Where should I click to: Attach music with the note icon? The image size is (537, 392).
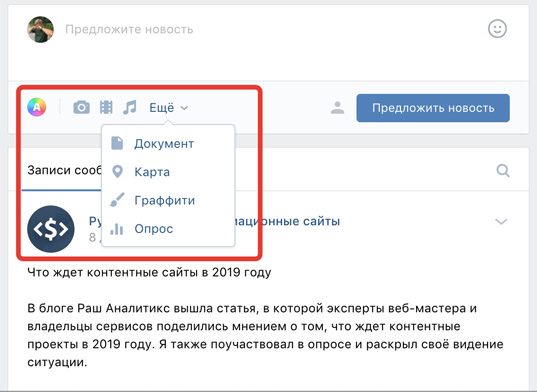pyautogui.click(x=130, y=108)
